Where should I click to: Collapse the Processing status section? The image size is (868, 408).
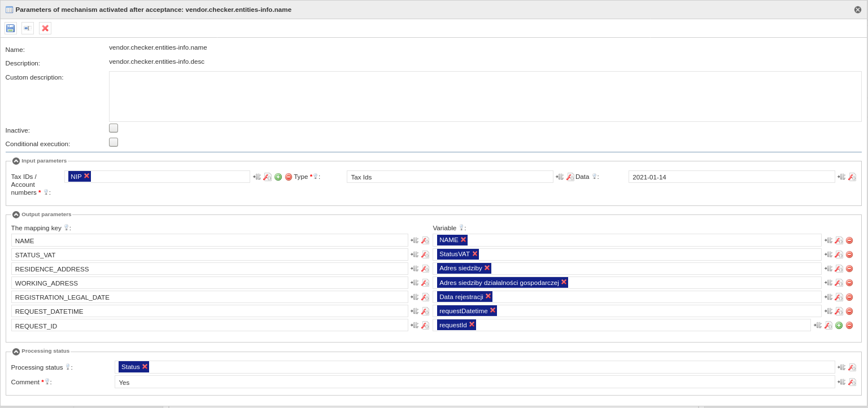coord(16,352)
